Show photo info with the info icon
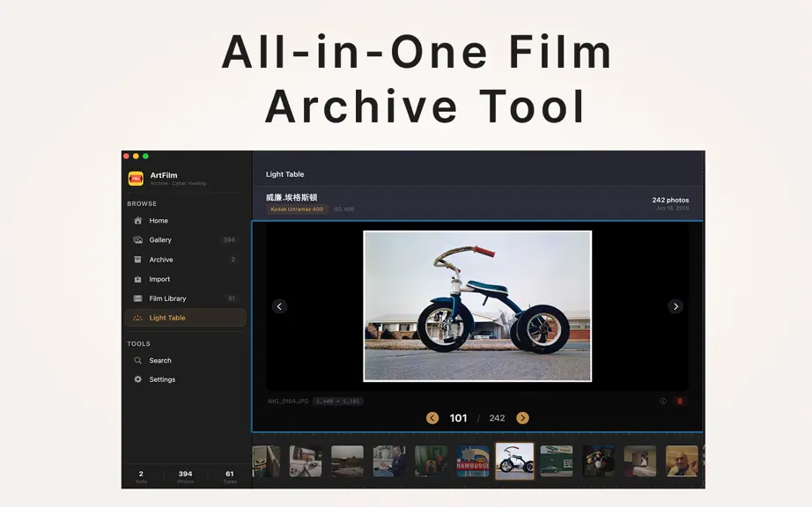Screen dimensions: 812x507 pos(662,401)
